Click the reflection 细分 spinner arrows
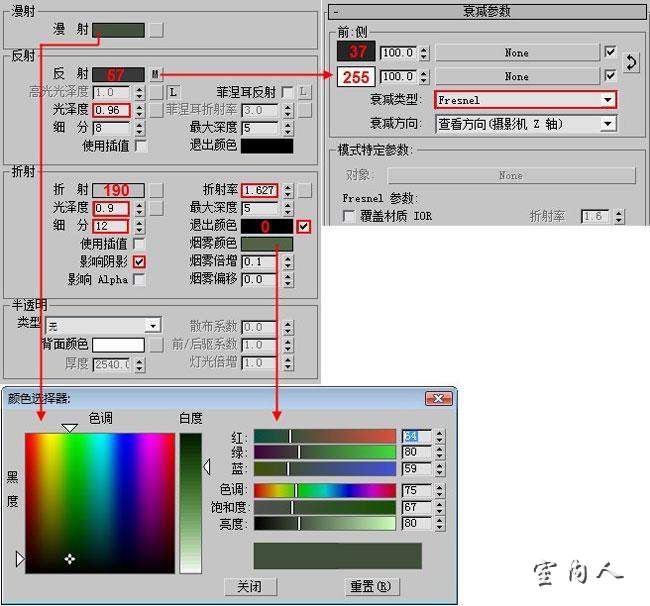 click(x=140, y=128)
